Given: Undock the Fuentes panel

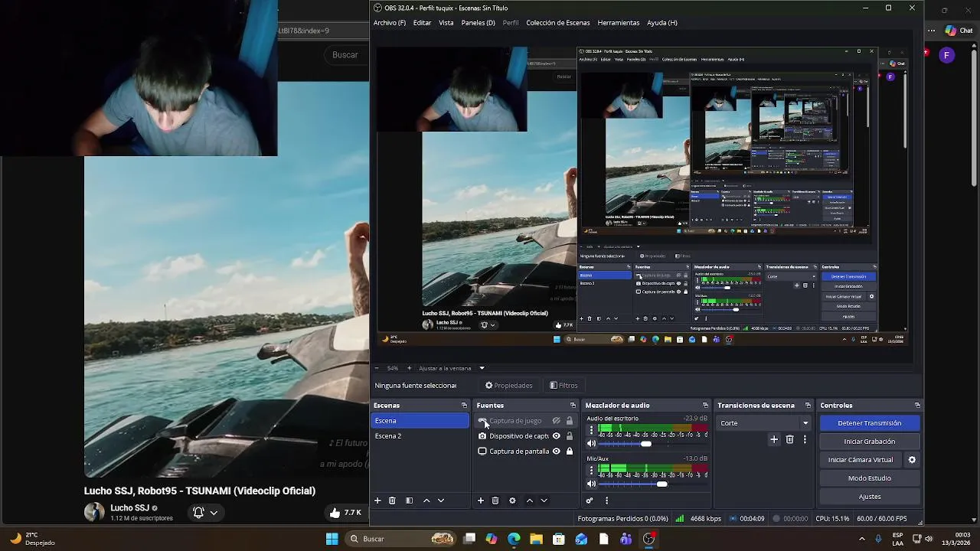Looking at the screenshot, I should 573,406.
